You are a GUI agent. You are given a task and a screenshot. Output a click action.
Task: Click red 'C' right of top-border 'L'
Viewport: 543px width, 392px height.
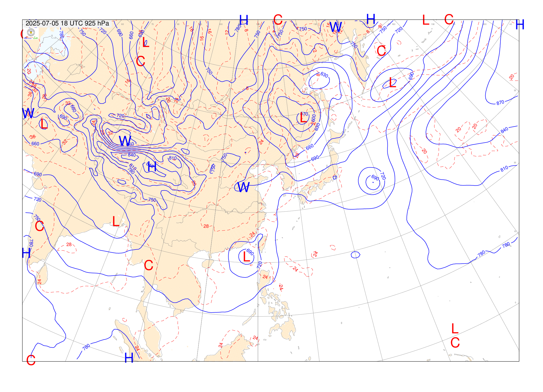(x=449, y=19)
